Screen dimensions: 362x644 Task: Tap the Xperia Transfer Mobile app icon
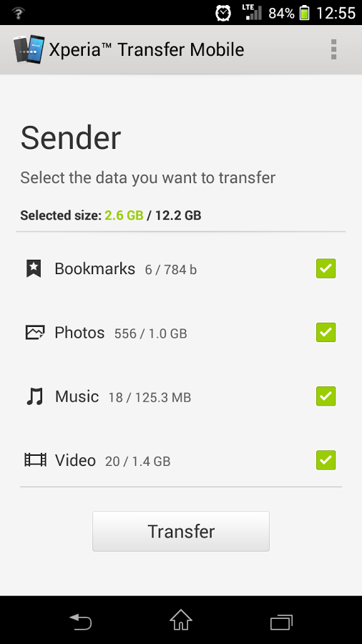[29, 49]
